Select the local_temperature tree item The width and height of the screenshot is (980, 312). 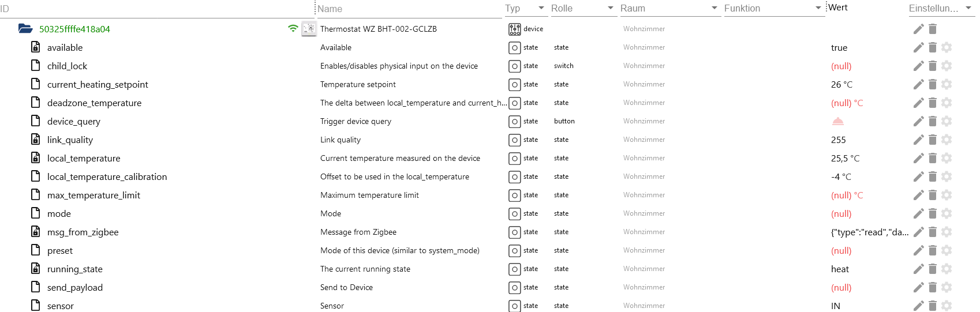(84, 159)
